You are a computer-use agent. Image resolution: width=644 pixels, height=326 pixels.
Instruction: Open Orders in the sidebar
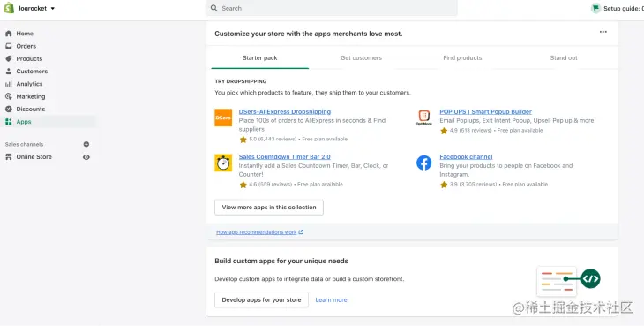click(26, 46)
